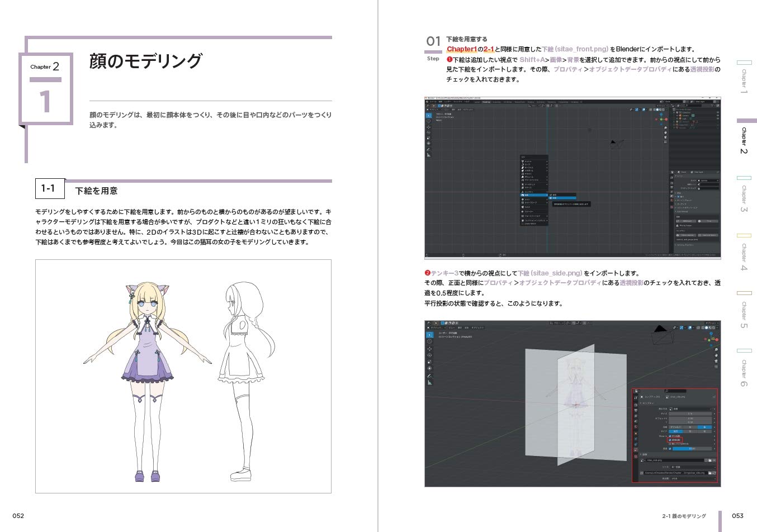Select the Measure tool in upper Blender viewport
This screenshot has width=757, height=532.
pyautogui.click(x=428, y=155)
